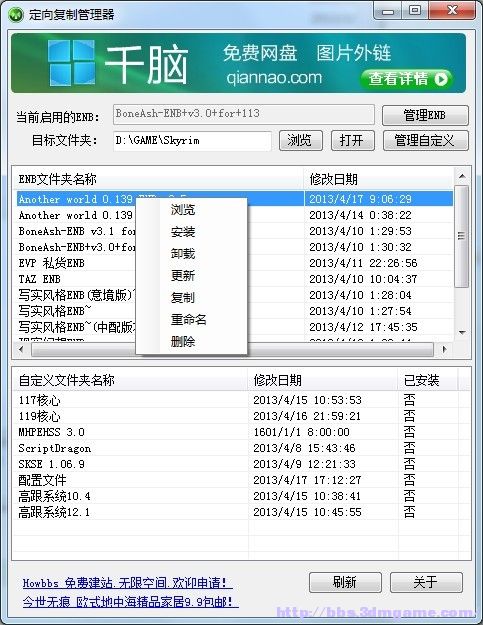Click the green app icon in title bar

pyautogui.click(x=16, y=15)
